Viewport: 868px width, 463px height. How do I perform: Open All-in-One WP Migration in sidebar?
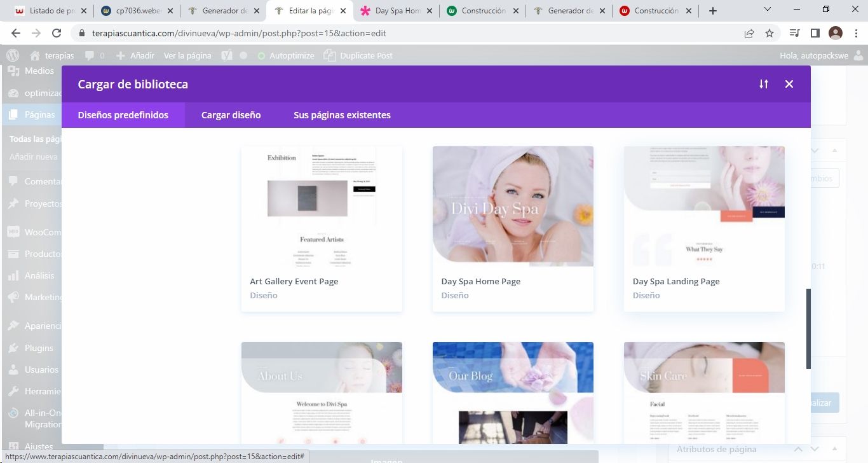tap(34, 418)
